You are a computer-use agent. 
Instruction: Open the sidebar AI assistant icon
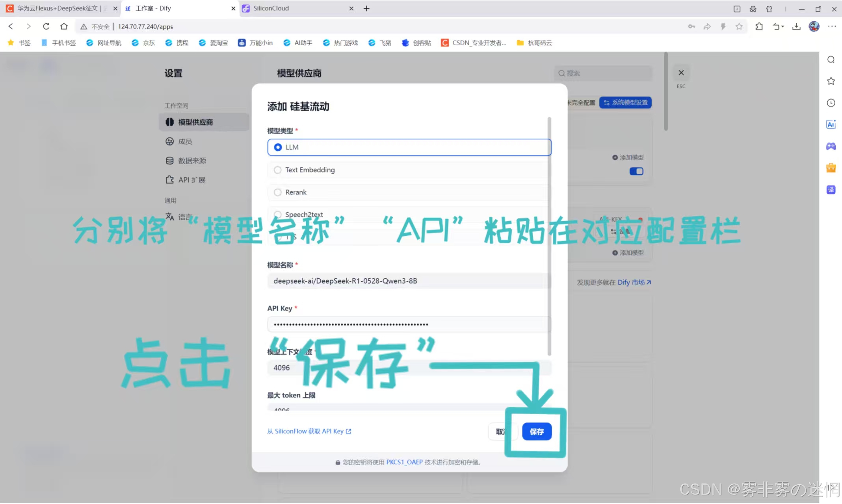pos(831,124)
